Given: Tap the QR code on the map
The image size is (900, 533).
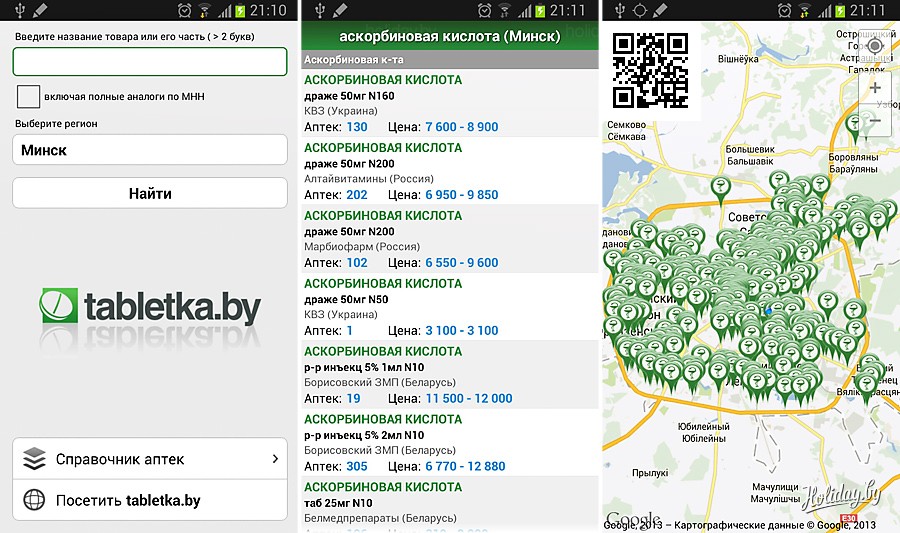Looking at the screenshot, I should pyautogui.click(x=650, y=70).
